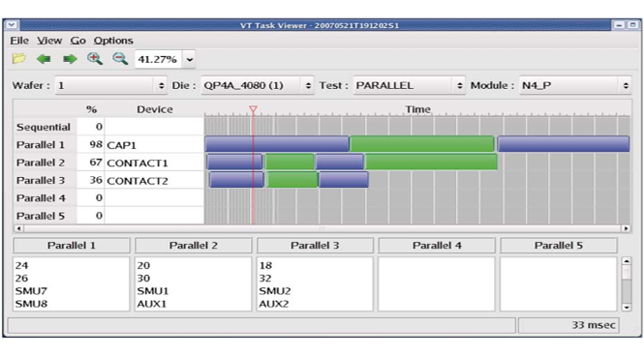644x356 pixels.
Task: Open the Wafer dropdown
Action: [x=111, y=85]
